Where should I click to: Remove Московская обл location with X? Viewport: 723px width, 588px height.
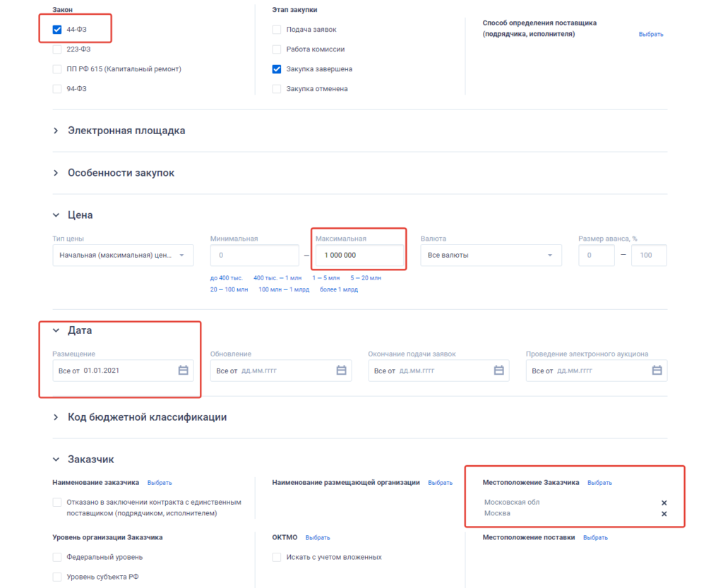coord(664,503)
